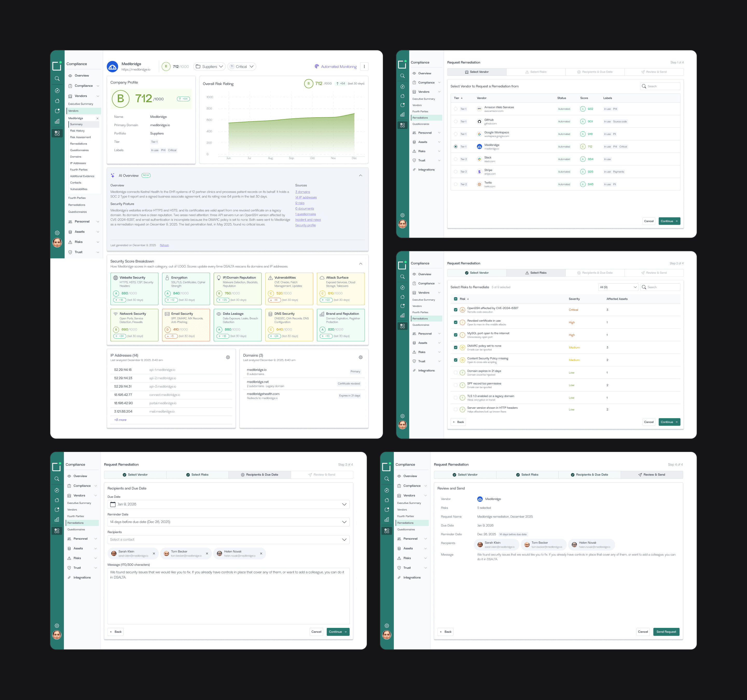Click the dashboard grid icon in Step 2 sidebar
Screen dimensions: 747x700
click(x=403, y=326)
